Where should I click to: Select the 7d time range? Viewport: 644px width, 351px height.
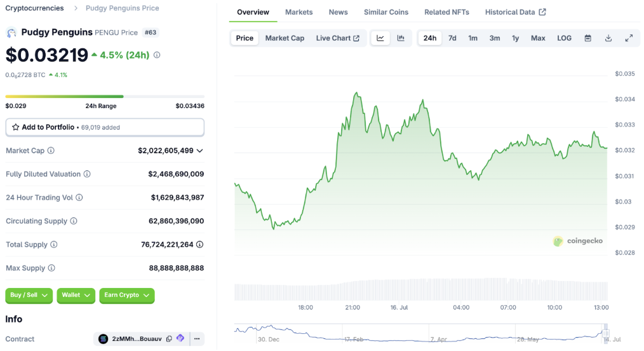452,38
